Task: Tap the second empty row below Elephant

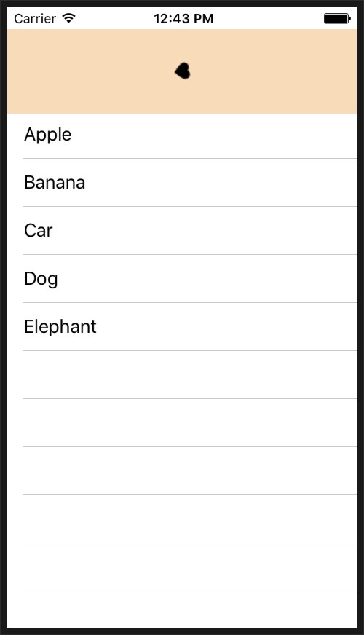Action: tap(182, 423)
